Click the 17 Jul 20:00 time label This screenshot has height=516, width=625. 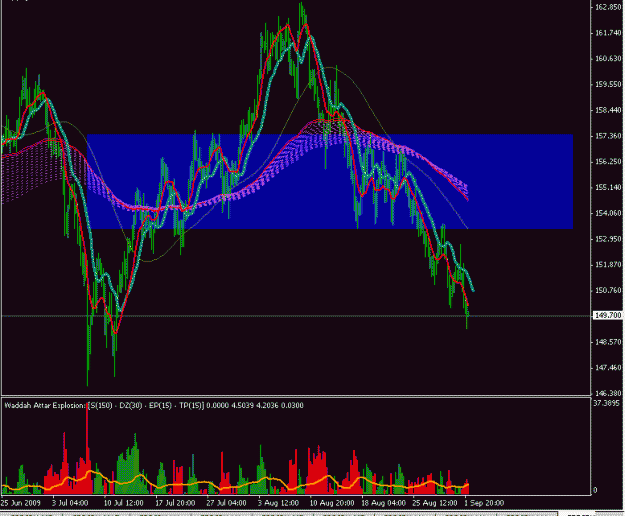[175, 503]
